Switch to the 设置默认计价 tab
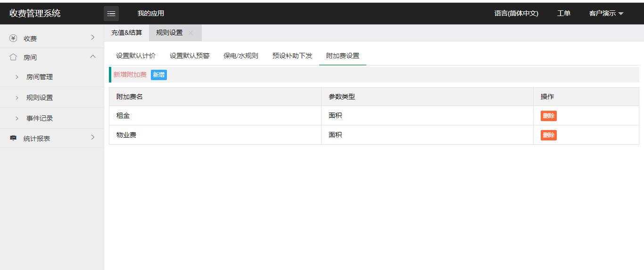 (136, 56)
